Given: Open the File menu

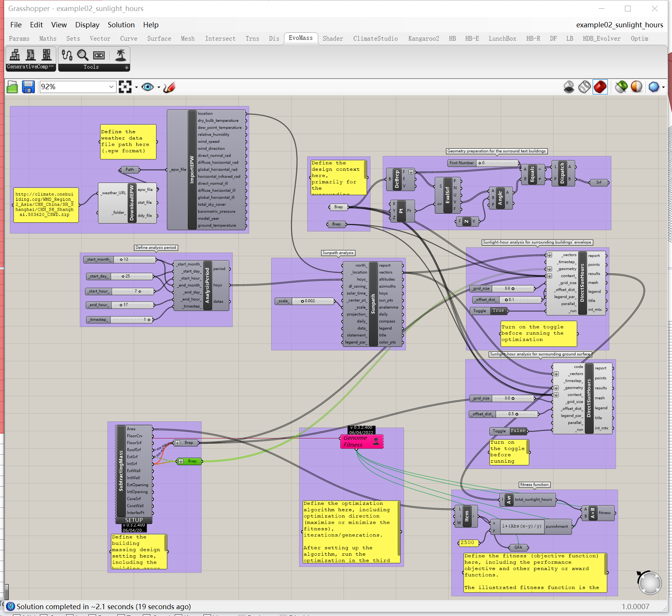Looking at the screenshot, I should (x=16, y=25).
